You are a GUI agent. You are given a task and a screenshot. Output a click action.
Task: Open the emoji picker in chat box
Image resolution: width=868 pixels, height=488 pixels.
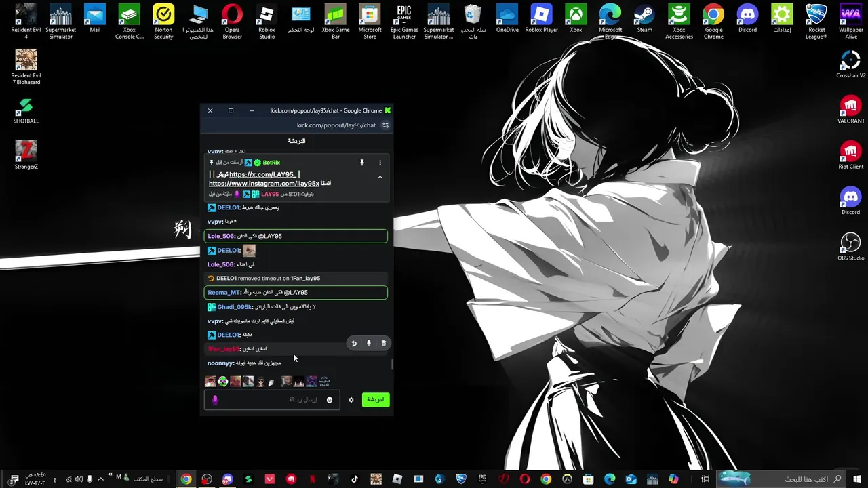click(330, 400)
